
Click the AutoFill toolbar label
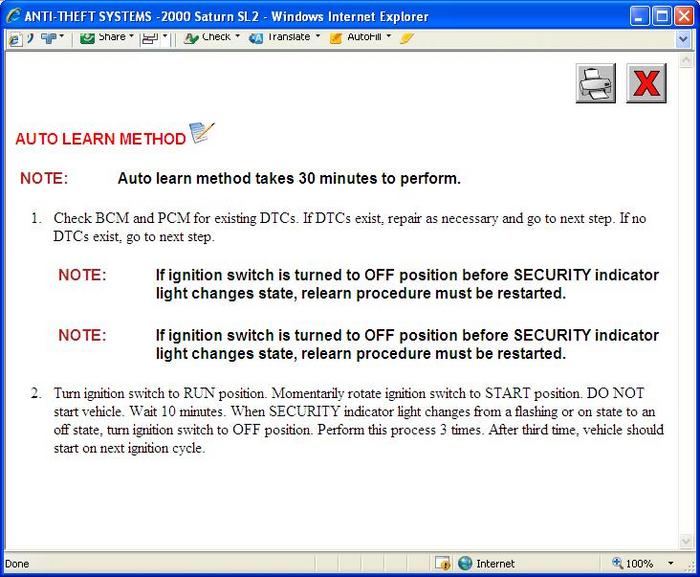pyautogui.click(x=364, y=37)
